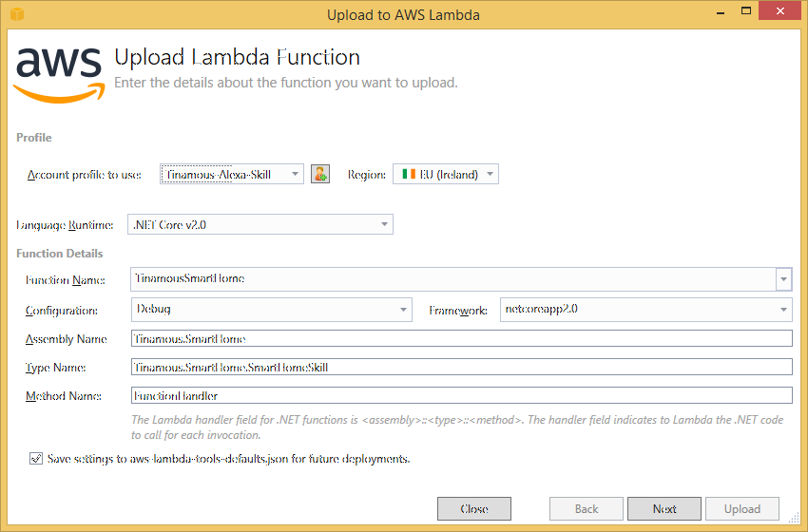Open the Language Runtime dropdown
Image resolution: width=808 pixels, height=532 pixels.
click(260, 224)
